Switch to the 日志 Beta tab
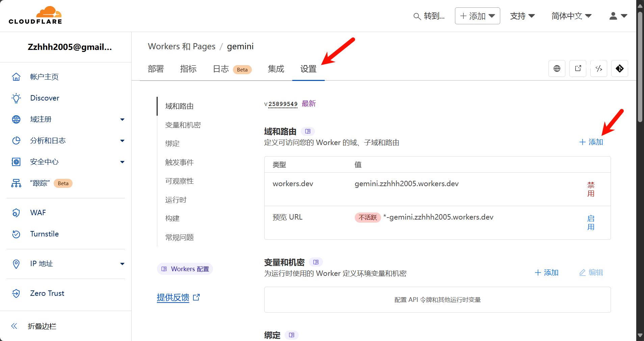This screenshot has width=644, height=341. coord(232,69)
